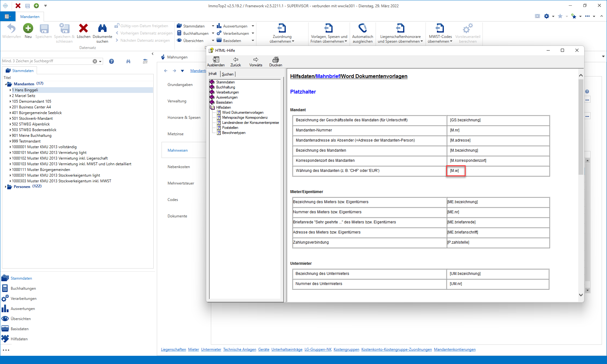The height and width of the screenshot is (364, 607).
Task: Open Dokumente suchen binoculars tool
Action: pos(102,33)
